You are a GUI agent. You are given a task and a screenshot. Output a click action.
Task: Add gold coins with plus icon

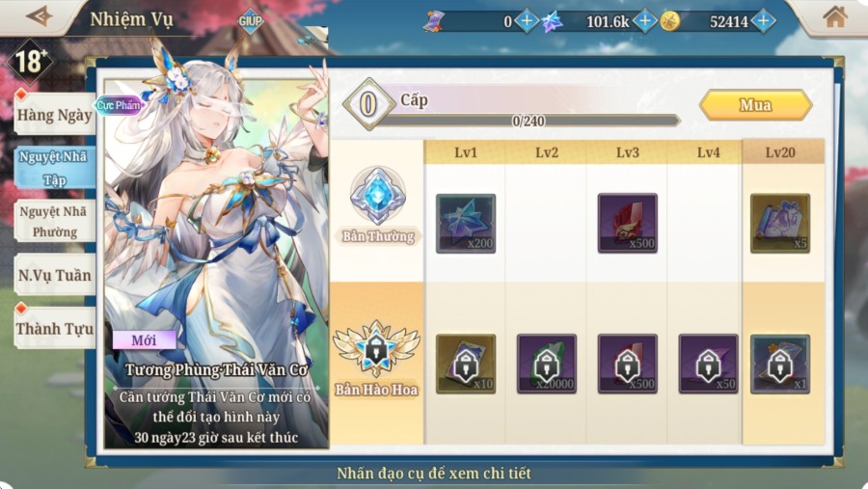coord(764,21)
